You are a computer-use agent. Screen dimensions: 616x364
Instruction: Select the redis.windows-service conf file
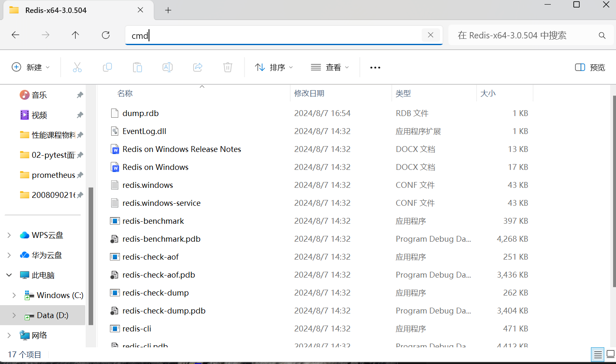click(161, 203)
